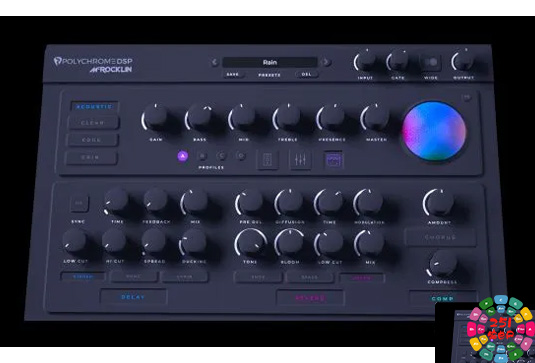Toggle the DELAY section on or off

pyautogui.click(x=133, y=297)
